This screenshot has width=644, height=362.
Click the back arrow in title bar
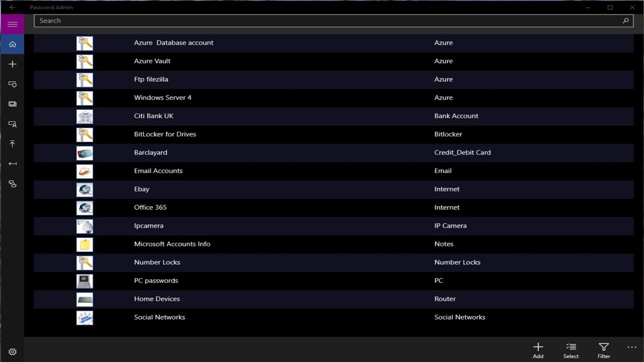click(x=12, y=7)
